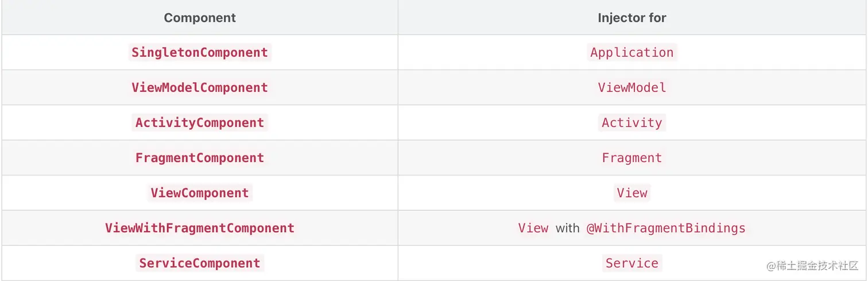Click the Injector for column header
Image resolution: width=868 pixels, height=281 pixels.
point(631,18)
